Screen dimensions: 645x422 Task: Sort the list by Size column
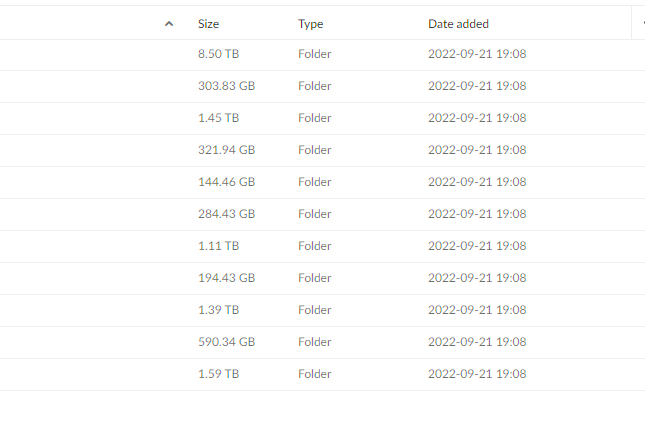click(x=209, y=24)
